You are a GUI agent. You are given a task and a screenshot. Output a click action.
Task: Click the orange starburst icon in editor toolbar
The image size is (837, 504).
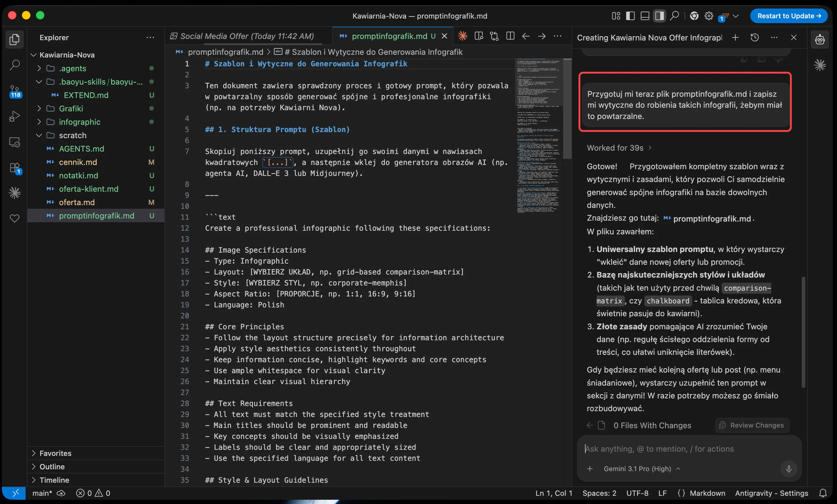pyautogui.click(x=462, y=36)
